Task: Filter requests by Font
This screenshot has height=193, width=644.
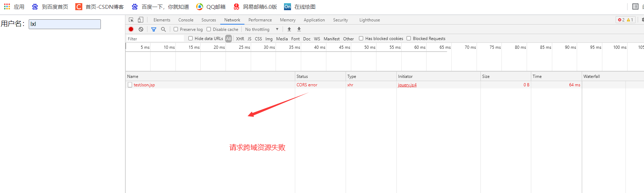Action: click(x=296, y=39)
